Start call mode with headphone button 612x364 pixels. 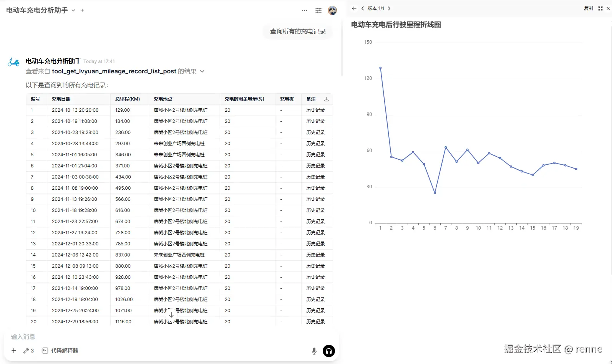(329, 351)
